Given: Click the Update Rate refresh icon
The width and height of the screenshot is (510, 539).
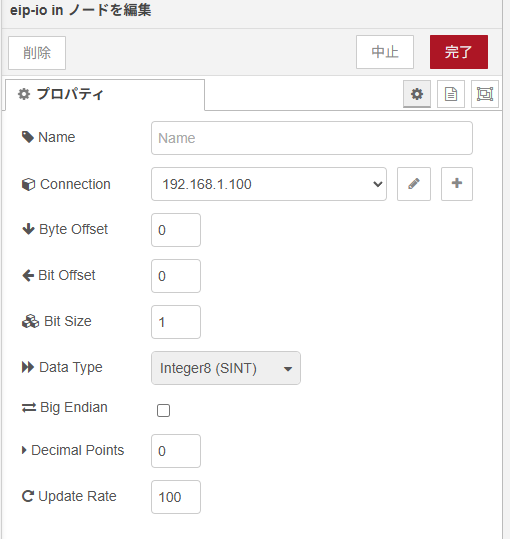Looking at the screenshot, I should (x=28, y=496).
